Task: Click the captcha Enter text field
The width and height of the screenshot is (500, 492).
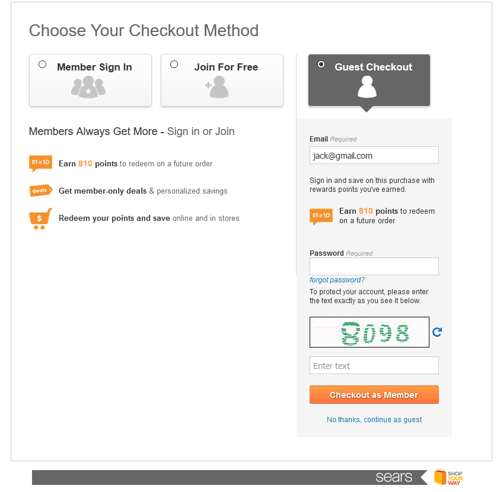Action: pyautogui.click(x=374, y=366)
